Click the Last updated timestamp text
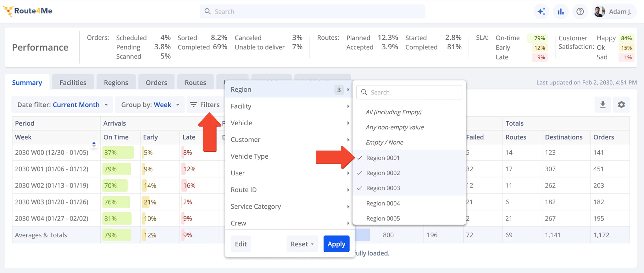 click(586, 82)
